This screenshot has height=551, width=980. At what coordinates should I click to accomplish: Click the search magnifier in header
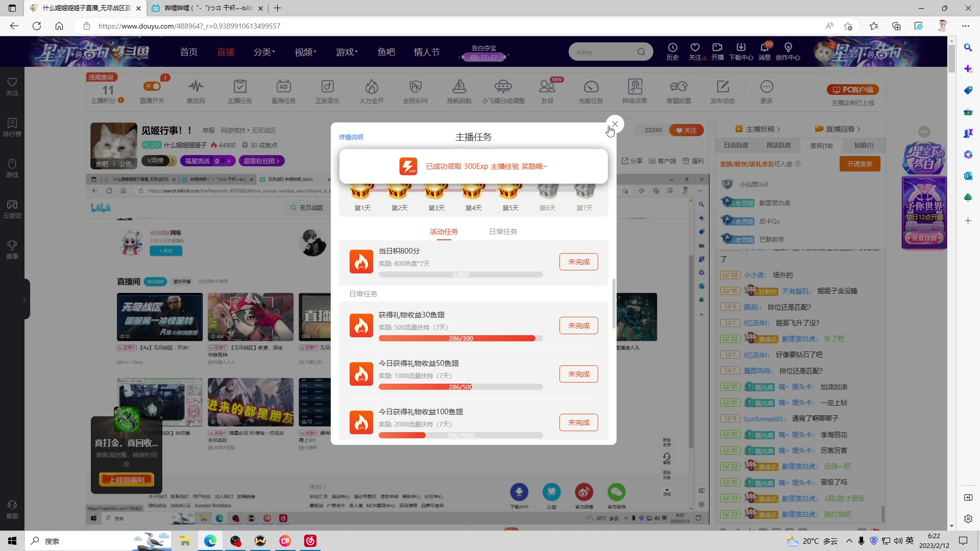pyautogui.click(x=641, y=52)
